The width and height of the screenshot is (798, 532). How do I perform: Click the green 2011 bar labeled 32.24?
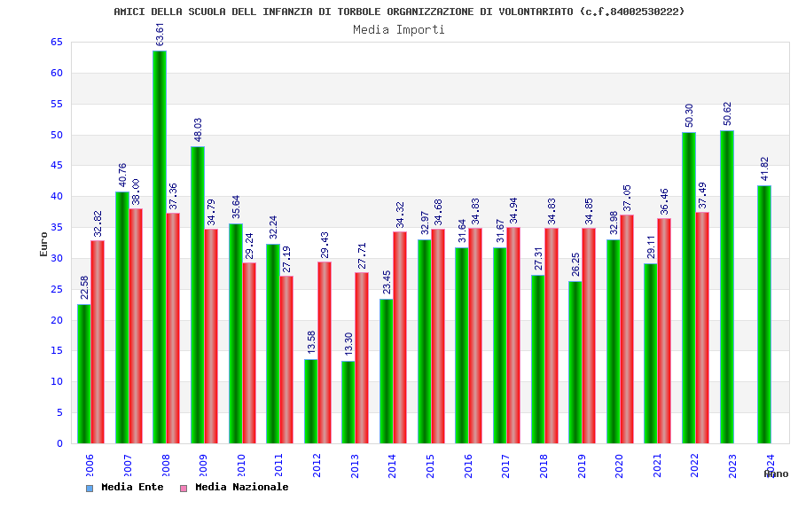click(273, 344)
